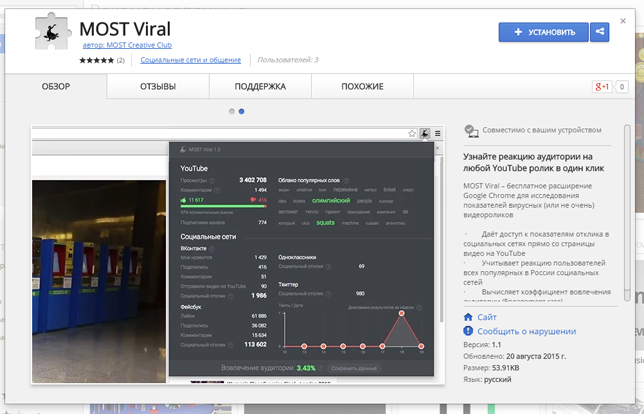Click the Chrome hamburger menu icon in screenshot
The width and height of the screenshot is (644, 414).
(x=437, y=133)
